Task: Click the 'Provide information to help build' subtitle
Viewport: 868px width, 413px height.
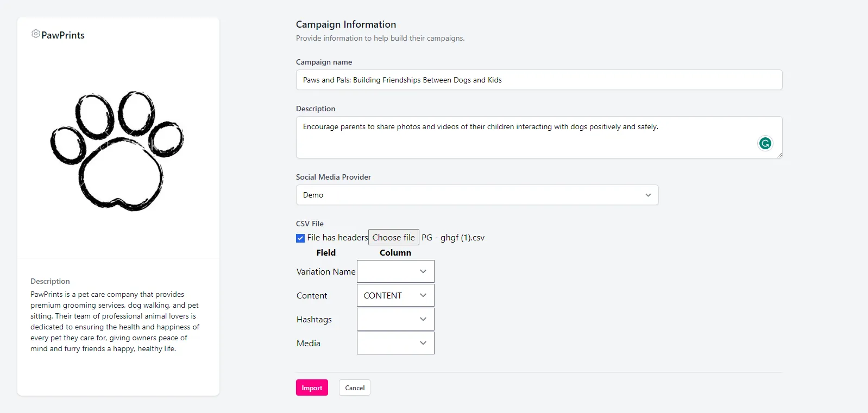Action: 380,38
